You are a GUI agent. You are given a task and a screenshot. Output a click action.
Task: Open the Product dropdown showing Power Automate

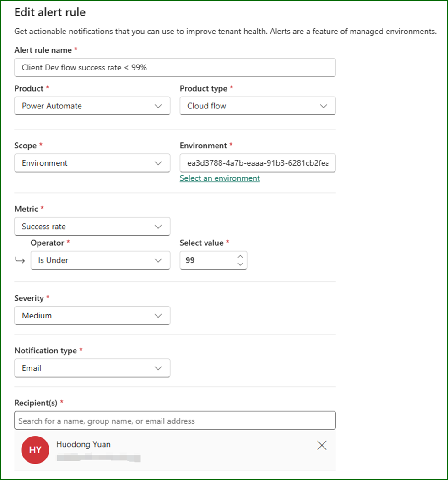coord(92,106)
